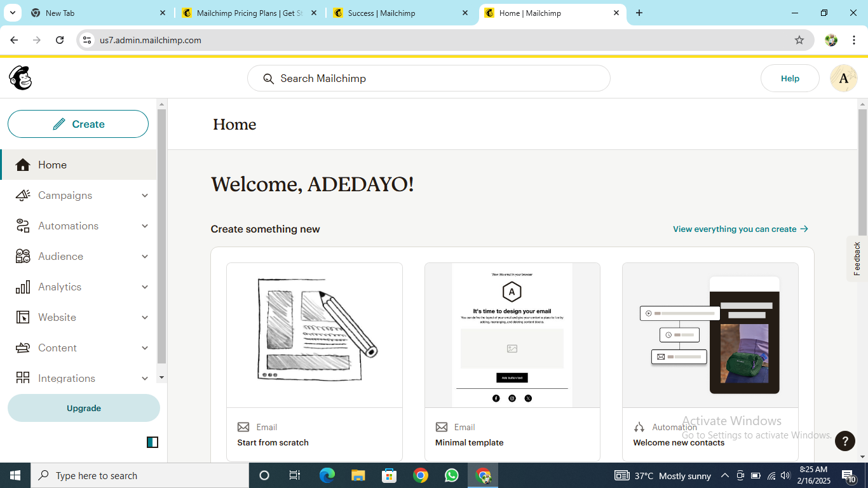Click the Website icon in sidebar

[23, 318]
